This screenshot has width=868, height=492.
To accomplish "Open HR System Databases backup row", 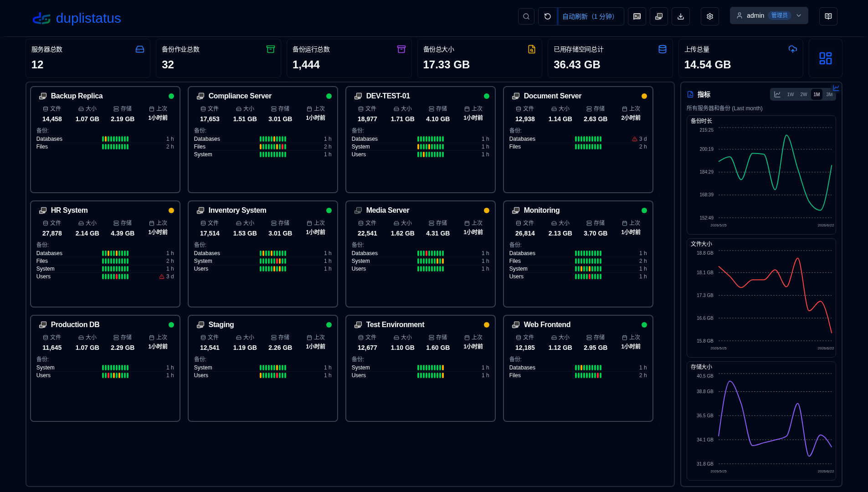I will pyautogui.click(x=105, y=253).
